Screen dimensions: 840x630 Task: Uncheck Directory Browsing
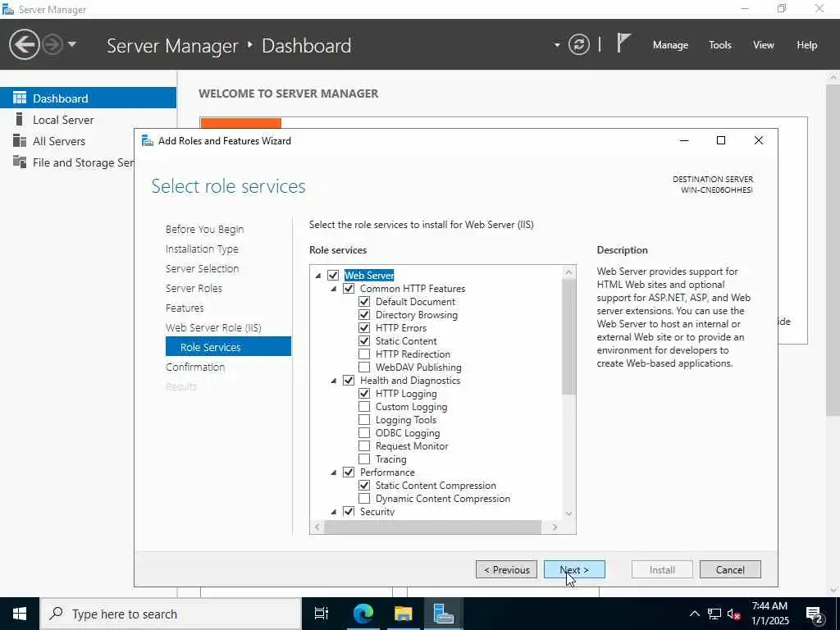(x=364, y=314)
